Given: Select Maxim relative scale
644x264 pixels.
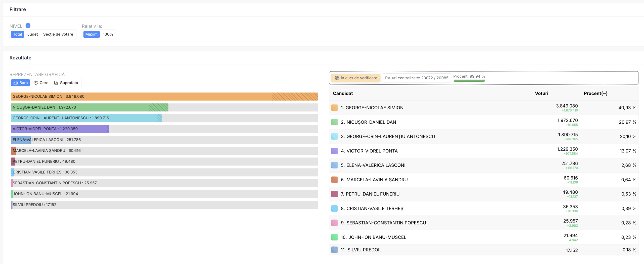Looking at the screenshot, I should click(91, 34).
